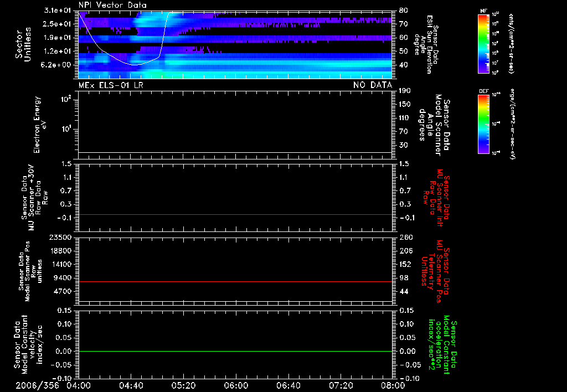567x392 pixels.
Task: Click the NO DATA label
Action: tap(373, 85)
